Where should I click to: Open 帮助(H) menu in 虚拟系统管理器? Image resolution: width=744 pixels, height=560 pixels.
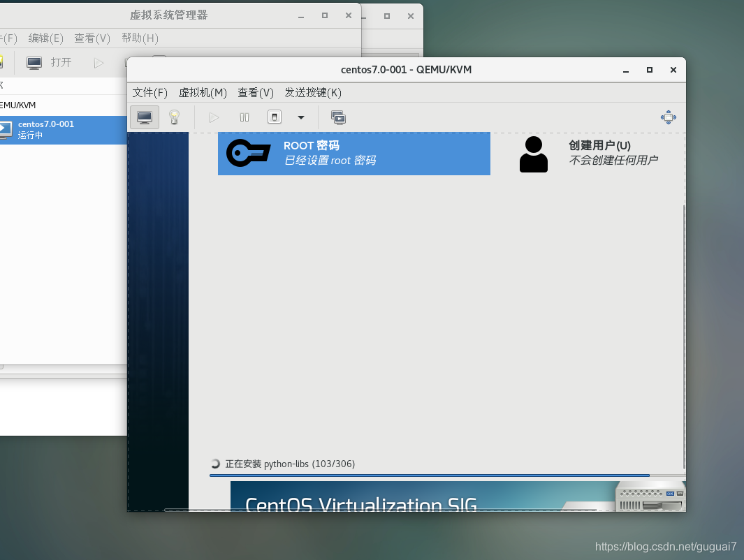[x=140, y=38]
